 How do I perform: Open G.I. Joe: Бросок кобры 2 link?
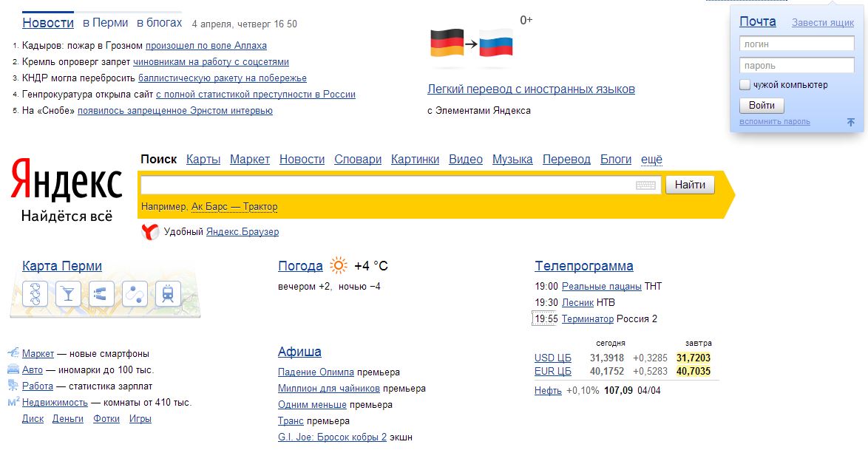click(x=332, y=437)
